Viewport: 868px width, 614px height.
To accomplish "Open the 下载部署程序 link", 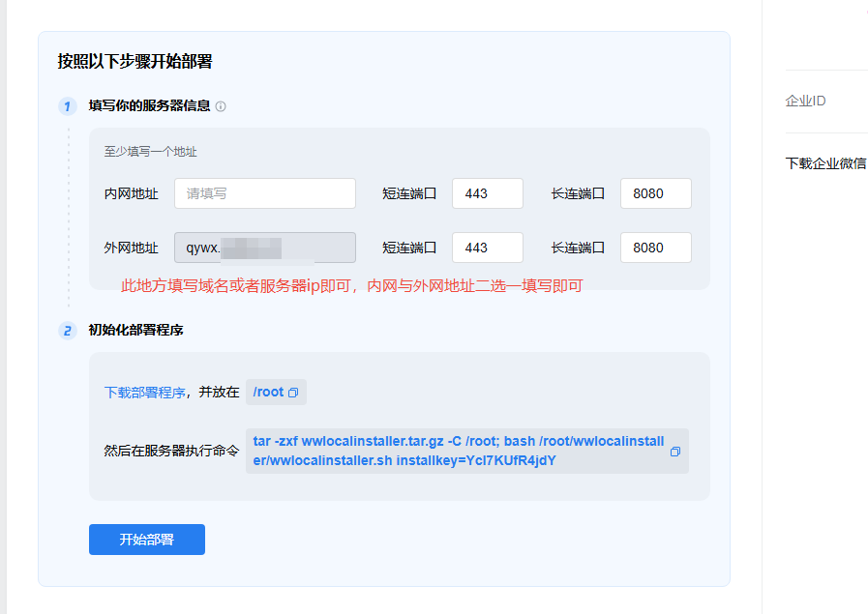I will tap(144, 393).
